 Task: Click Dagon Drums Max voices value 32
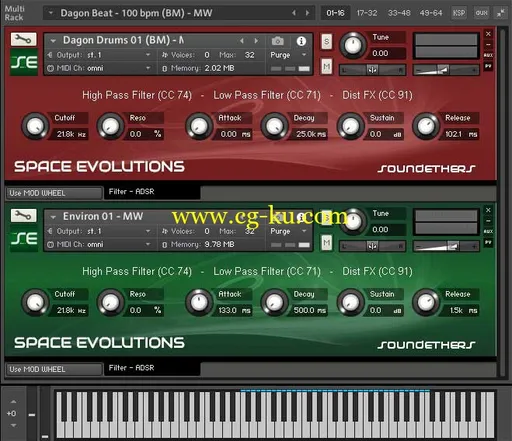(249, 55)
